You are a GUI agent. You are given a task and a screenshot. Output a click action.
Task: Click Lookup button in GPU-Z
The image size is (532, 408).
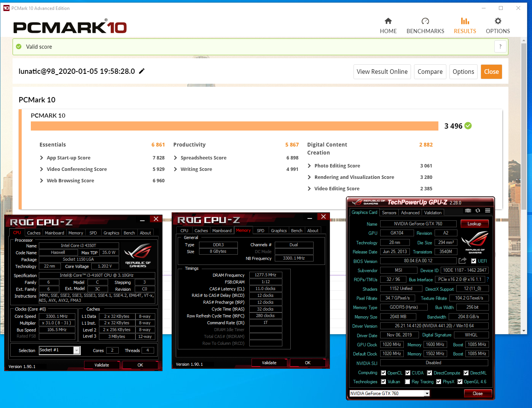pos(475,224)
